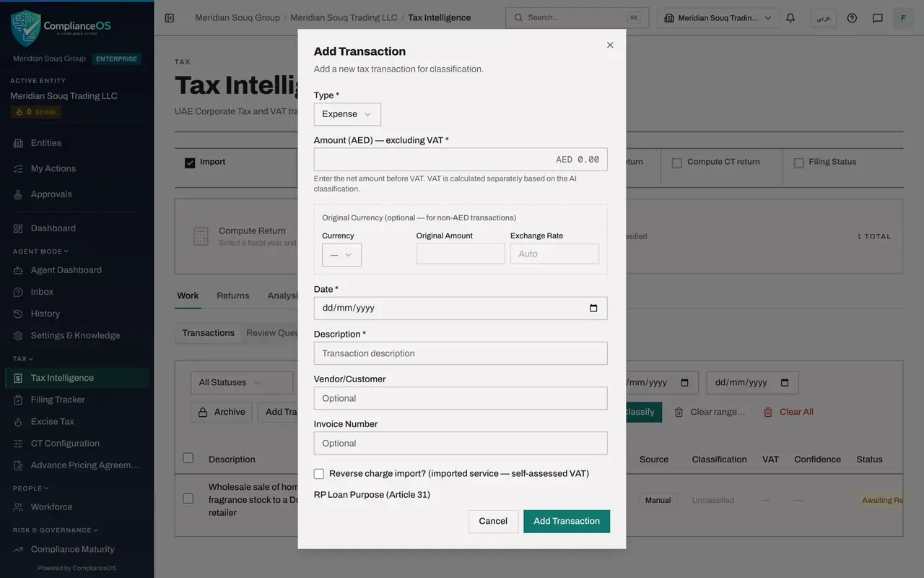Toggle the Filing Status checkbox
The height and width of the screenshot is (578, 924).
(798, 163)
